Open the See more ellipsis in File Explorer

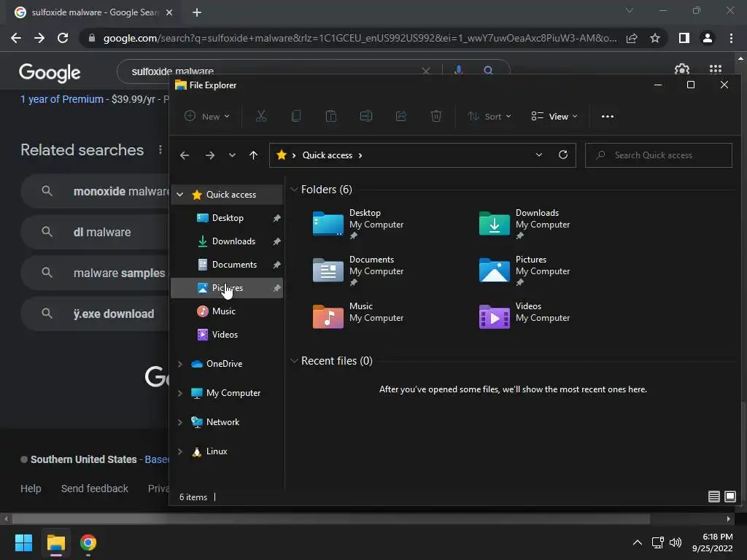[x=608, y=116]
